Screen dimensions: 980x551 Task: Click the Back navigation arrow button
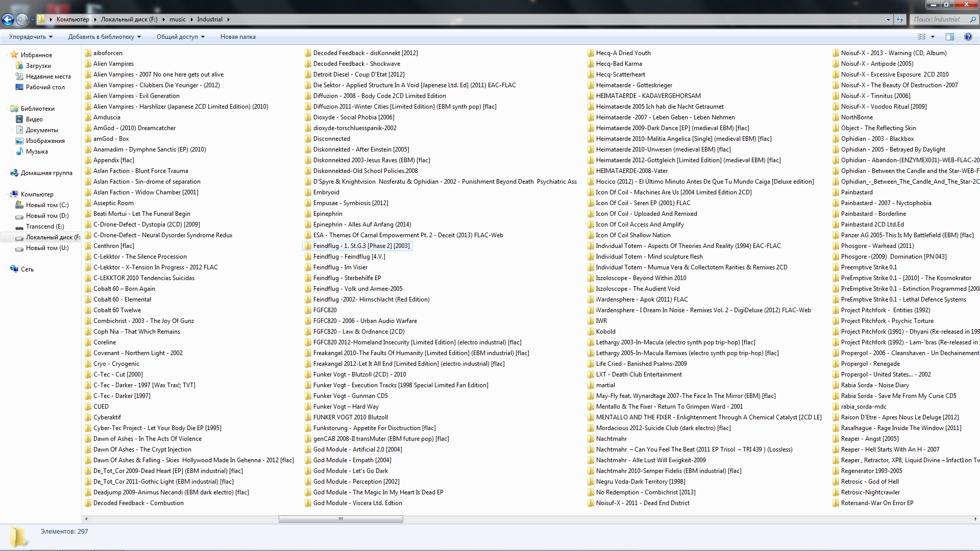click(8, 19)
